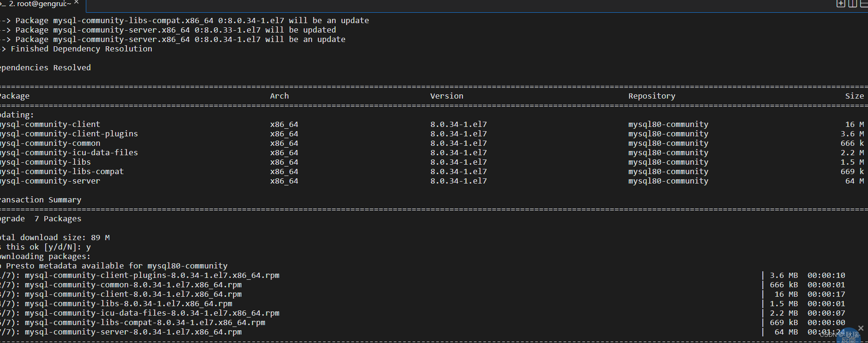Click 'Total download size: 89 M' line
This screenshot has height=343, width=868.
[x=55, y=237]
